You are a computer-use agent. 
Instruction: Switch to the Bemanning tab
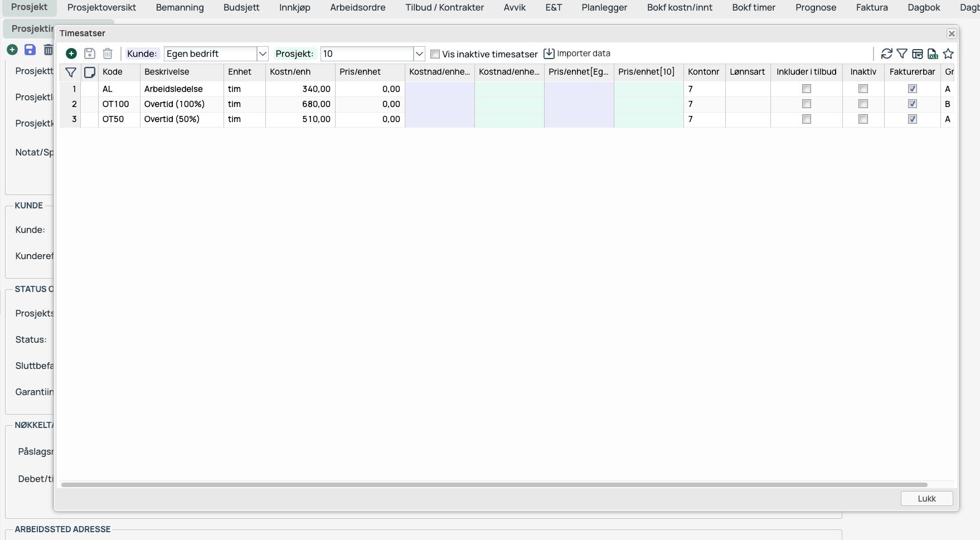click(180, 7)
